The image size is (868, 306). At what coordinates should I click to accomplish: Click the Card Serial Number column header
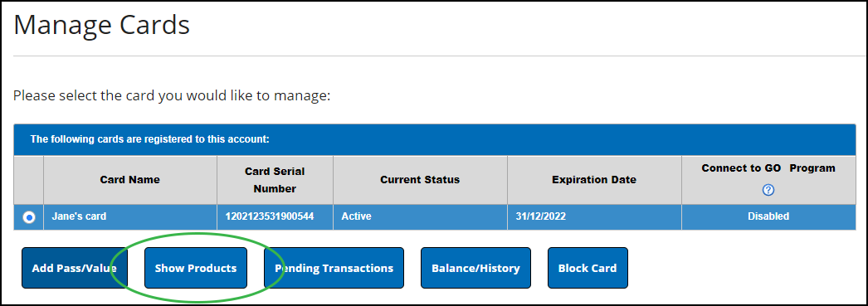pyautogui.click(x=276, y=180)
